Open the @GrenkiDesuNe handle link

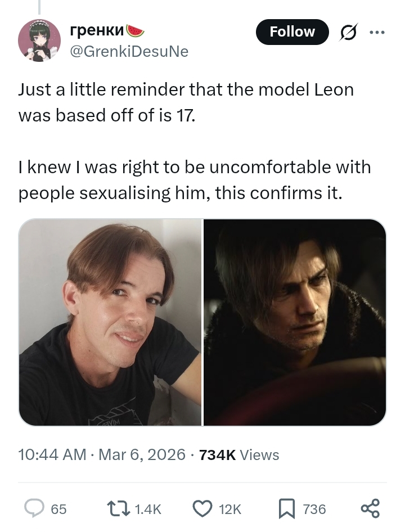128,52
